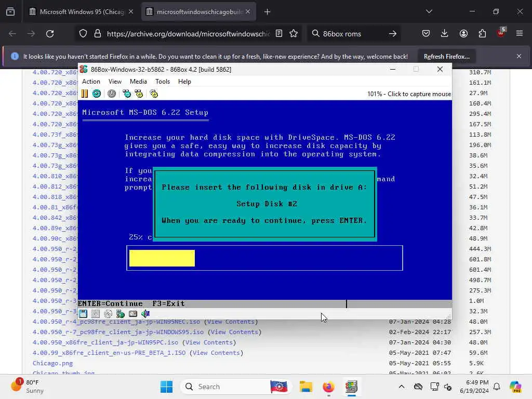The image size is (532, 399).
Task: Open File Explorer from the taskbar
Action: pos(305,387)
